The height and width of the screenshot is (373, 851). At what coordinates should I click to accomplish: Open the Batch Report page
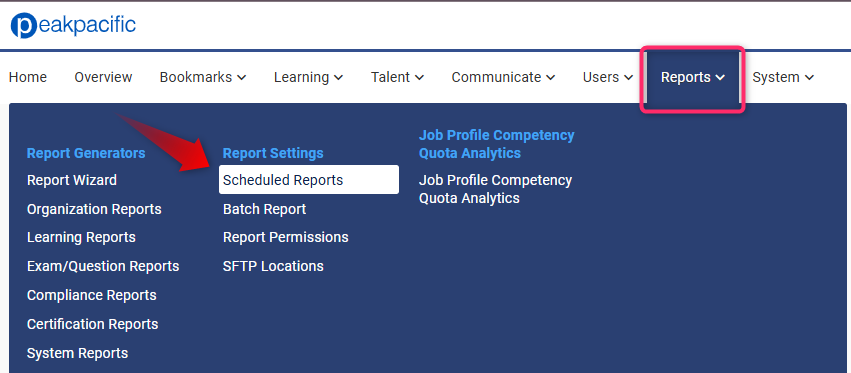264,209
